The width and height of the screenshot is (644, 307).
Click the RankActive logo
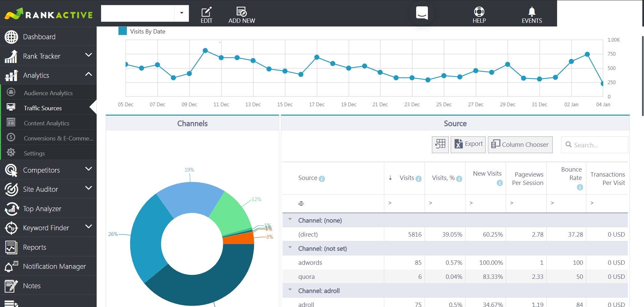[48, 14]
